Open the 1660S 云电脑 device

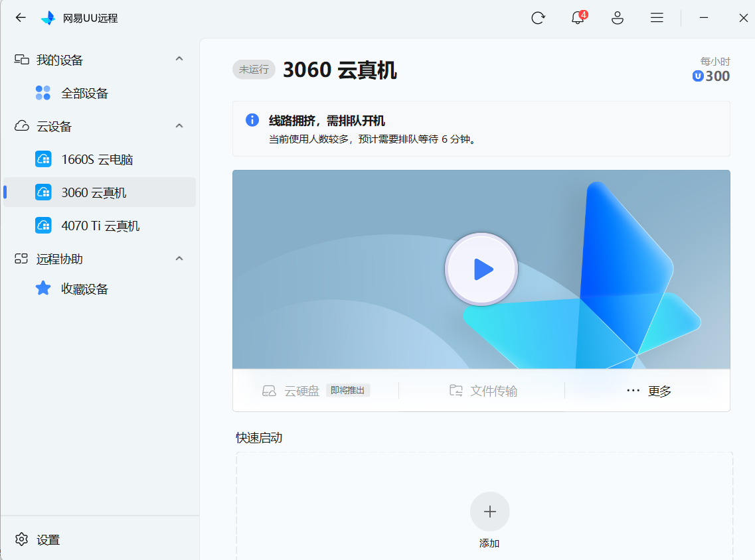pyautogui.click(x=99, y=159)
